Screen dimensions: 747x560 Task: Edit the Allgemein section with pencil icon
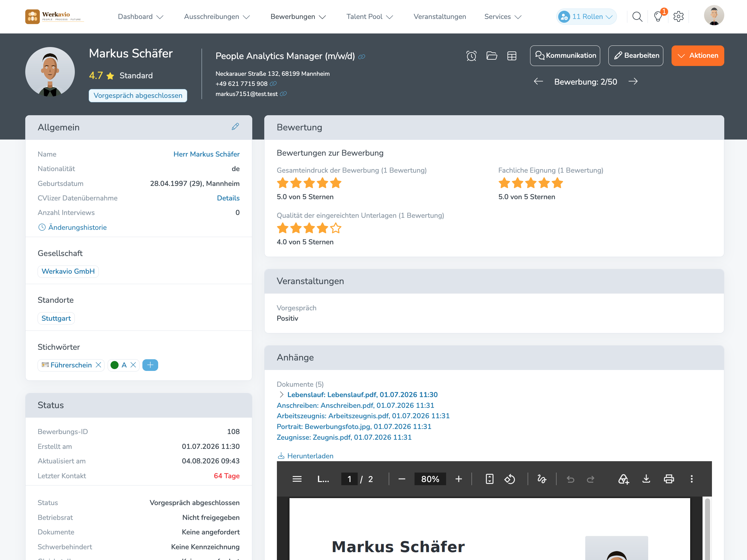click(236, 127)
